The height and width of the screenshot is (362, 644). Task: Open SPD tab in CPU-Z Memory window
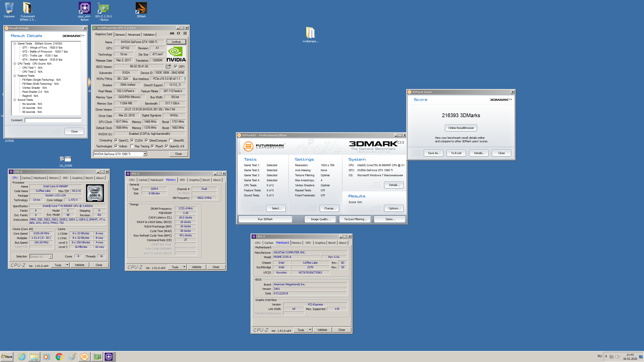coord(182,180)
